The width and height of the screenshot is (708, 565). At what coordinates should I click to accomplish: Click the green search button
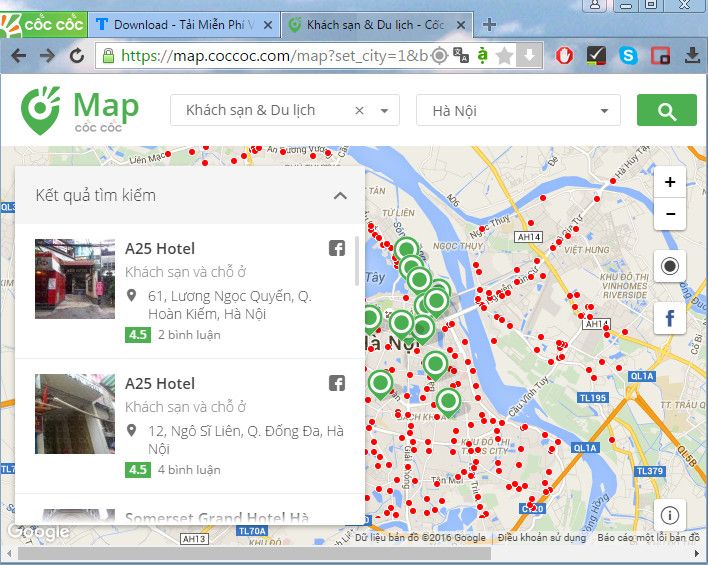pyautogui.click(x=666, y=110)
